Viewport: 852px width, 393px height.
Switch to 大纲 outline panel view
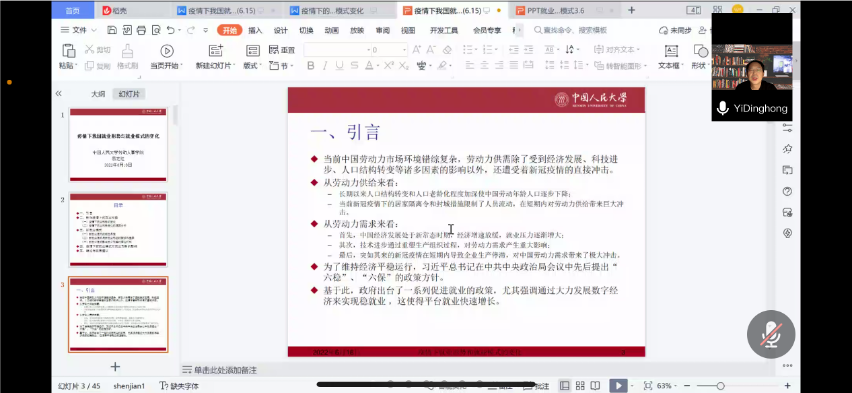click(x=98, y=94)
